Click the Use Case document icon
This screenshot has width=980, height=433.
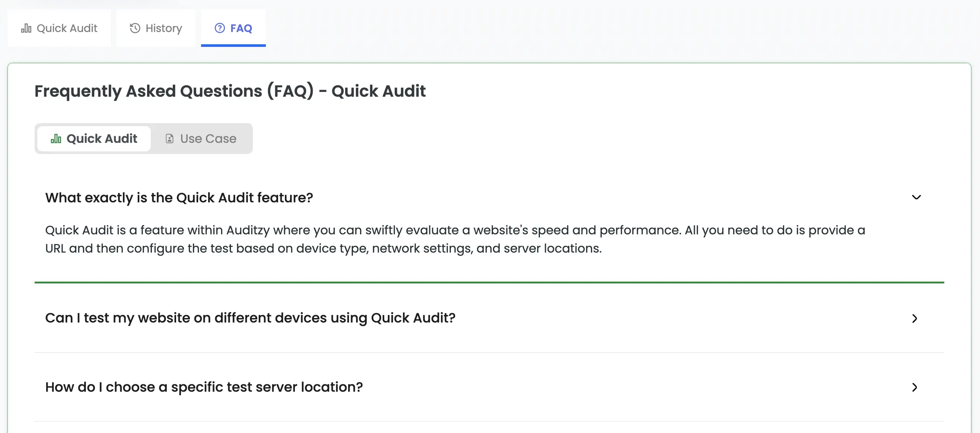tap(170, 139)
